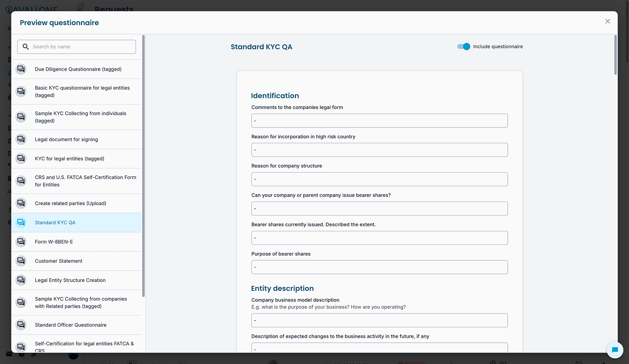Screen dimensions: 629x364
Task: Open the chat support bubble
Action: [x=615, y=350]
